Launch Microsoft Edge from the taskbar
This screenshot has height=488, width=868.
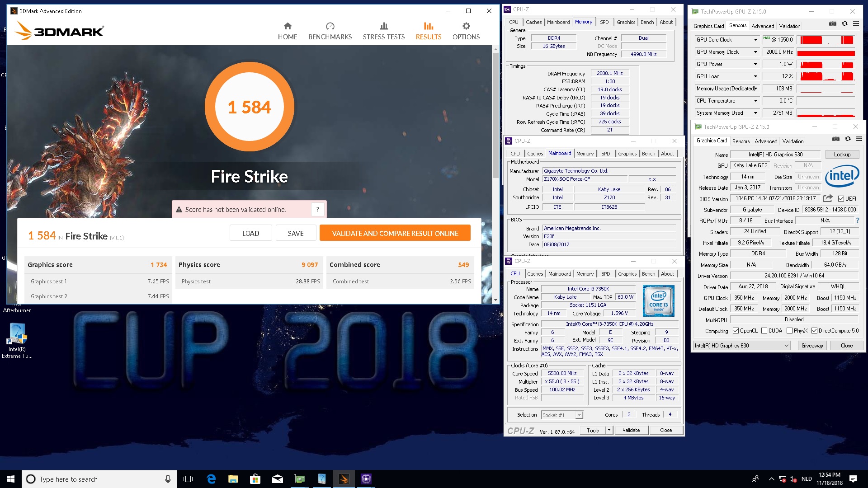tap(211, 479)
